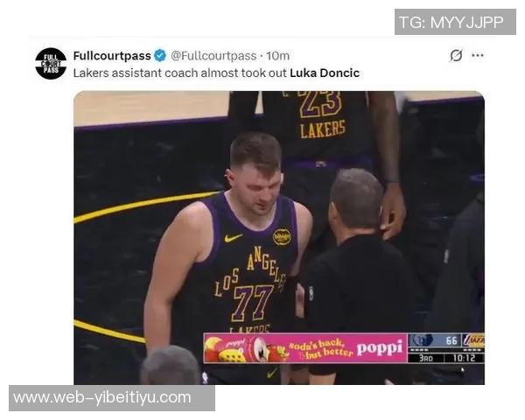Click the Grizzlies logo on the scoreboard
Viewport: 525px width, 420px height.
coord(421,340)
